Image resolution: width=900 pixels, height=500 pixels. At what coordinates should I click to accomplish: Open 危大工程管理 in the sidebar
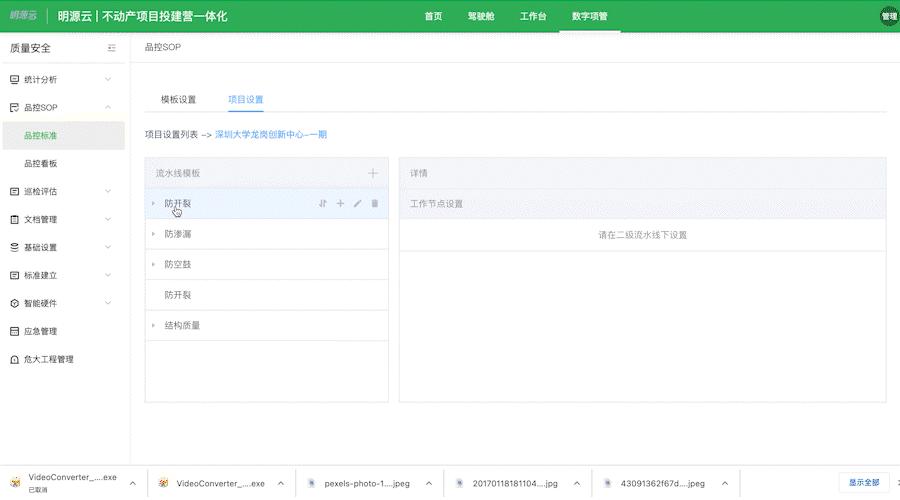coord(48,359)
